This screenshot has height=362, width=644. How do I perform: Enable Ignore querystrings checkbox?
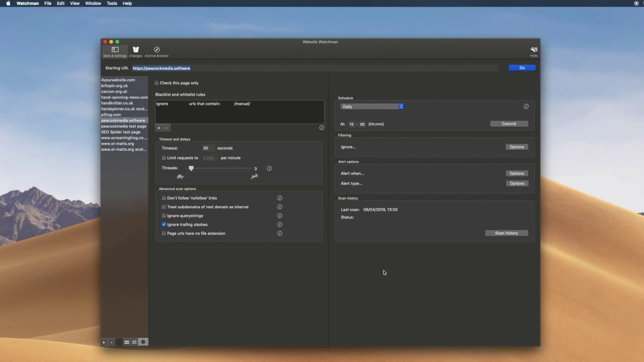click(x=164, y=216)
